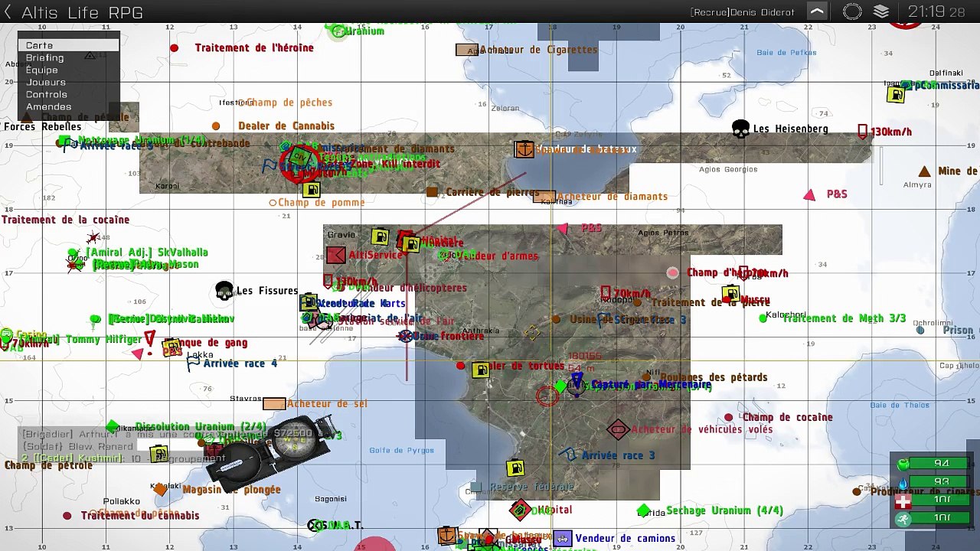Click the Arrivée race 3 flag marker

(568, 455)
